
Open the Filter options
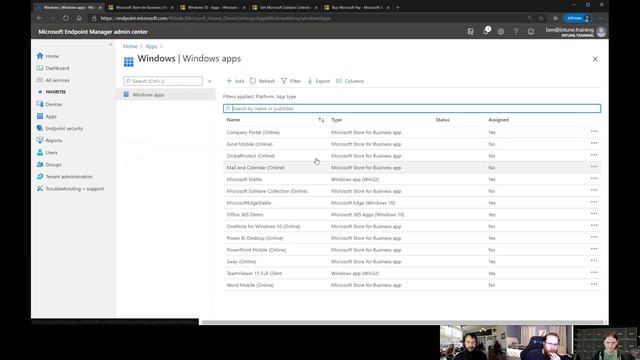click(291, 81)
